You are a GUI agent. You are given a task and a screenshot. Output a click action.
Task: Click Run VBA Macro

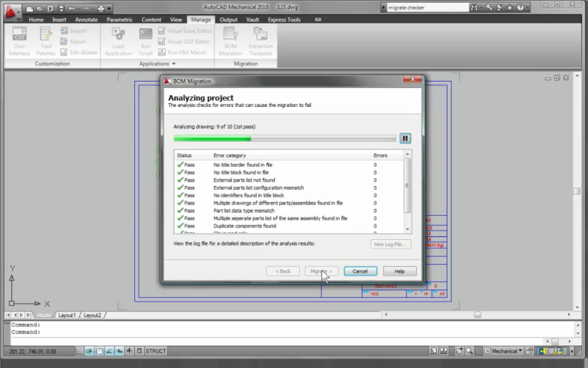pos(182,52)
